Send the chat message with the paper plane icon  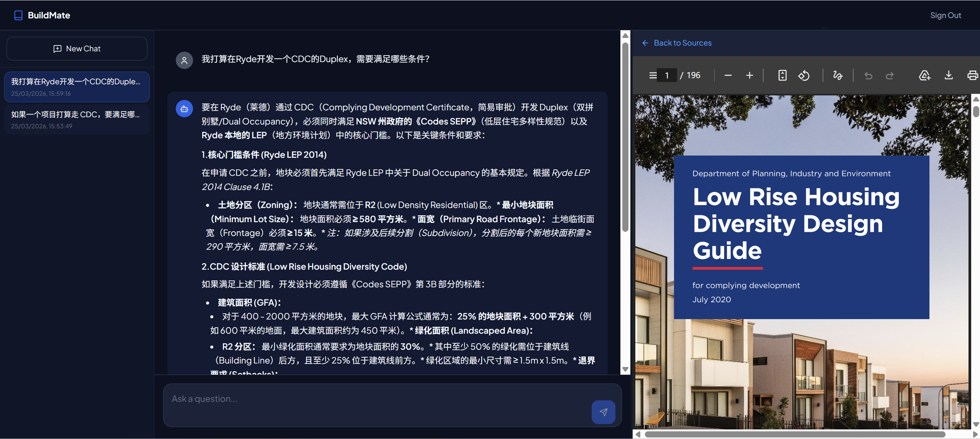603,412
